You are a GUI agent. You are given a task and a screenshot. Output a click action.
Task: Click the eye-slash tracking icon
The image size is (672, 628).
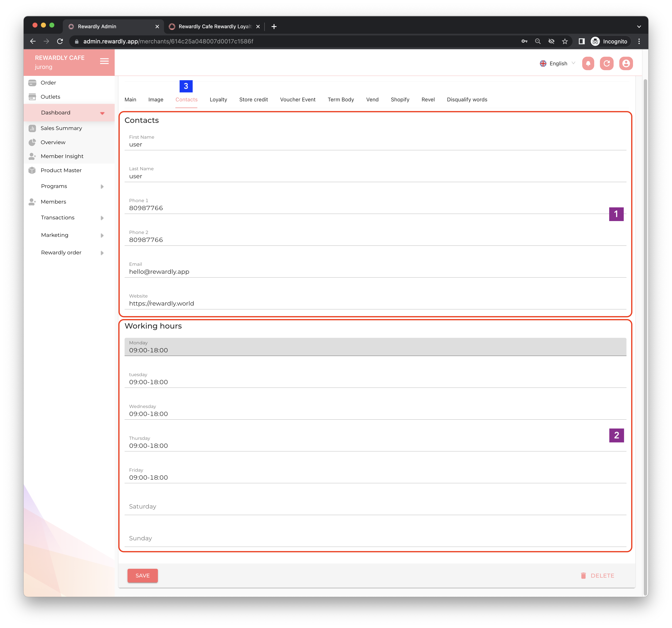[x=551, y=41]
